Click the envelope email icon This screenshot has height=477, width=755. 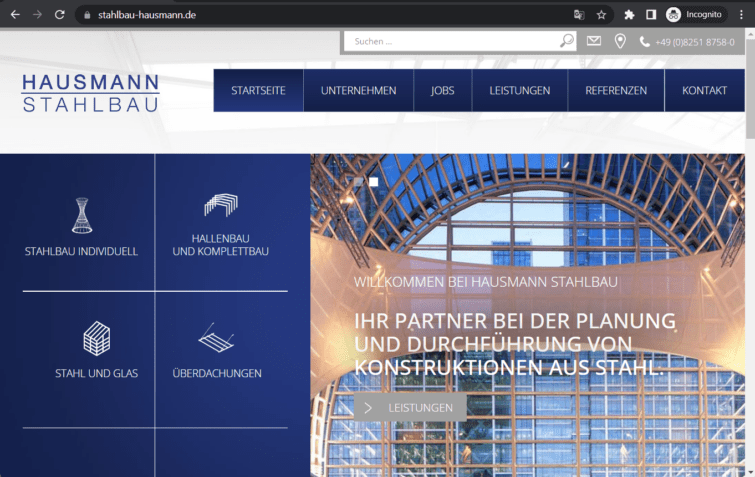tap(594, 41)
